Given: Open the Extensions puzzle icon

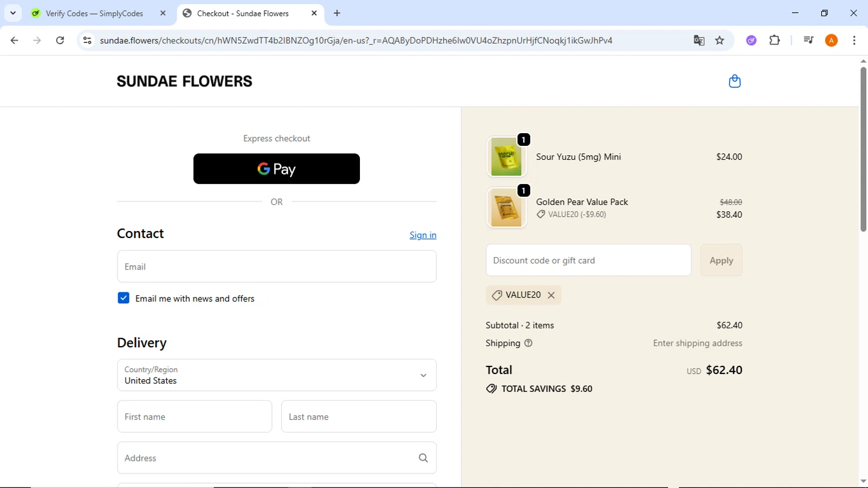Looking at the screenshot, I should [x=775, y=41].
